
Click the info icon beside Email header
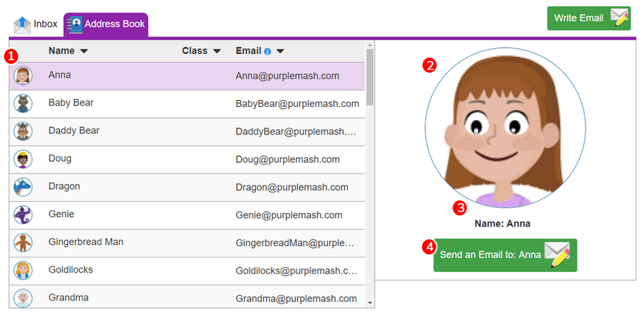267,51
